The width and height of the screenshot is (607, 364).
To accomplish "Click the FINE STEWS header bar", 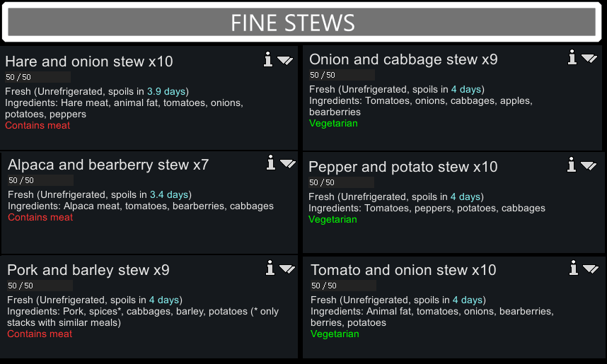I will 301,23.
